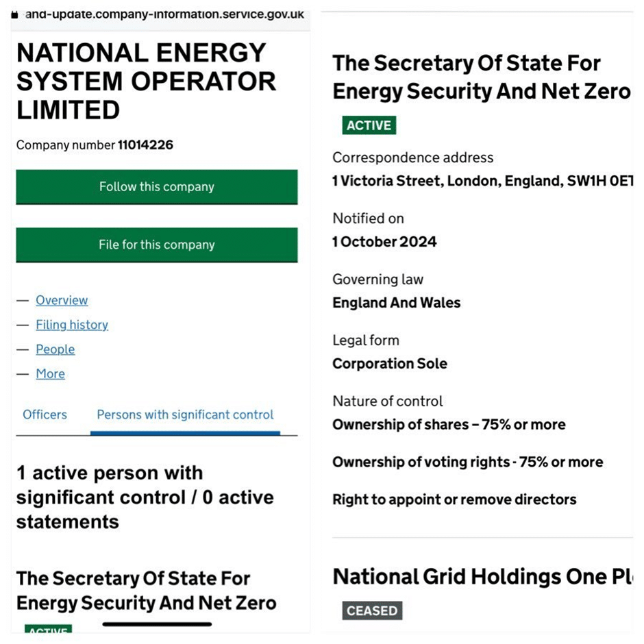Click the grey CEASED status badge
644x644 pixels.
(372, 610)
